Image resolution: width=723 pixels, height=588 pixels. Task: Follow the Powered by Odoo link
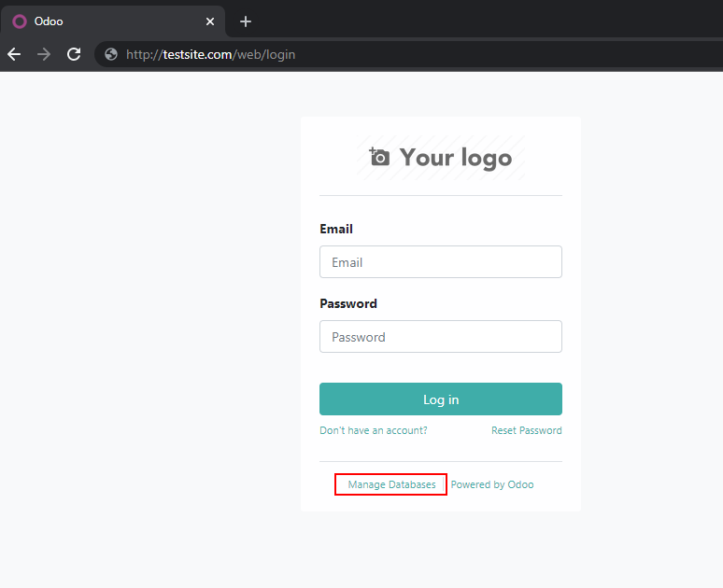pos(492,484)
